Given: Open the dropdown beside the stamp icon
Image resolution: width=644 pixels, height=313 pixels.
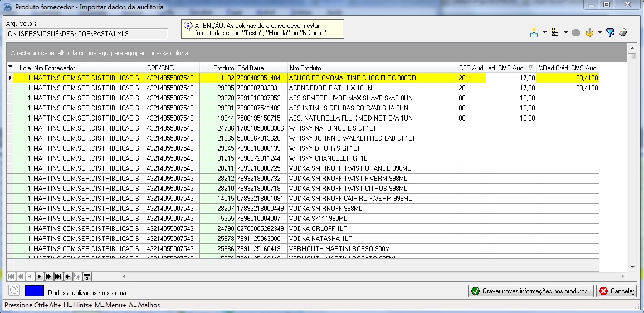Looking at the screenshot, I should point(599,32).
